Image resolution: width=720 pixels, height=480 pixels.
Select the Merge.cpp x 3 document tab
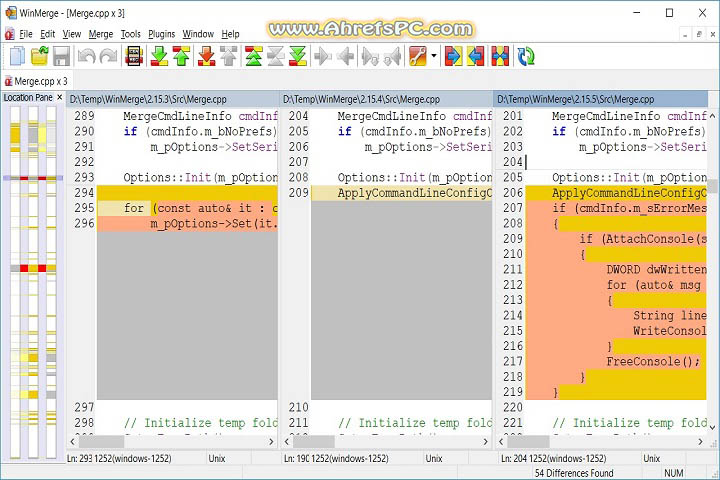click(36, 81)
